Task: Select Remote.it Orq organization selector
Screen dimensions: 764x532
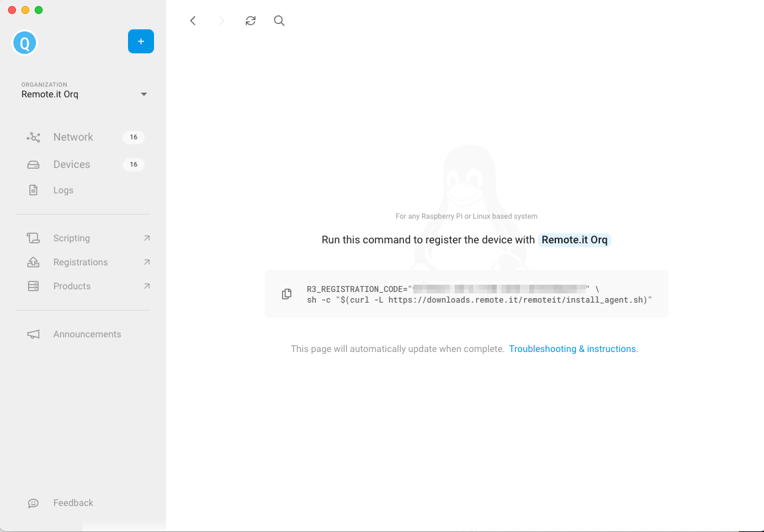Action: click(84, 91)
